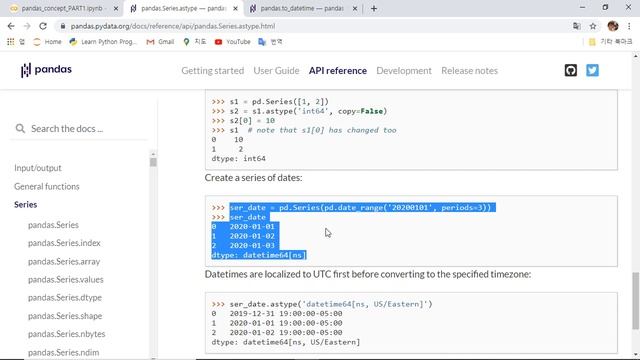Open the pandas Twitter icon link
640x360 pixels.
tap(592, 70)
